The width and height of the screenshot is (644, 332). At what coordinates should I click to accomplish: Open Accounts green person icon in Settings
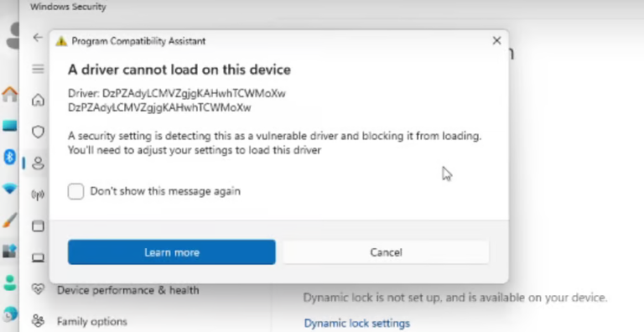click(9, 283)
